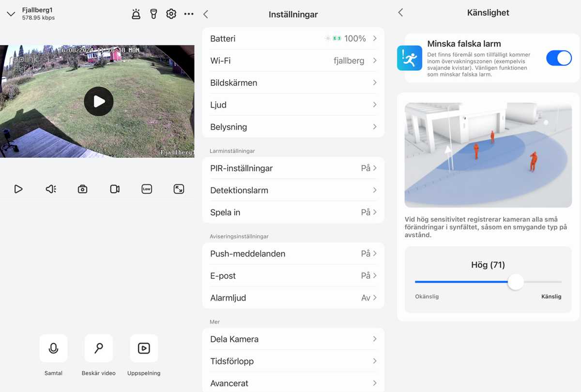
Task: Play the live camera video preview
Action: pyautogui.click(x=99, y=101)
